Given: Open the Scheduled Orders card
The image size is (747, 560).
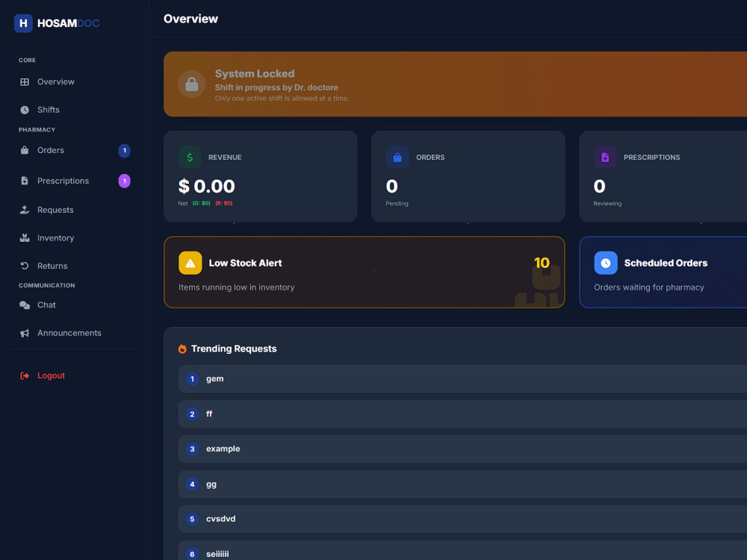Looking at the screenshot, I should [663, 273].
